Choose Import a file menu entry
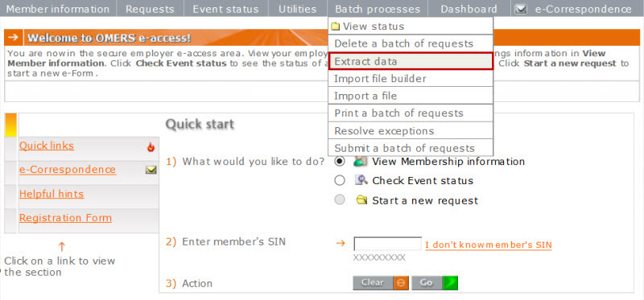Image resolution: width=644 pixels, height=300 pixels. click(x=411, y=96)
